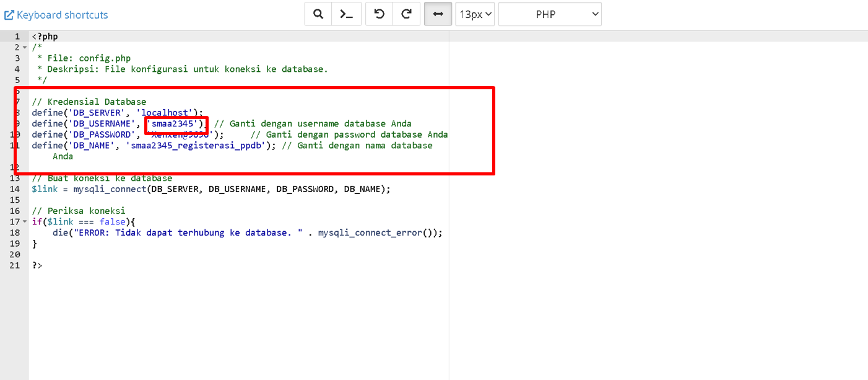868x380 pixels.
Task: Place cursor in the 'localhost' string
Action: click(x=167, y=113)
